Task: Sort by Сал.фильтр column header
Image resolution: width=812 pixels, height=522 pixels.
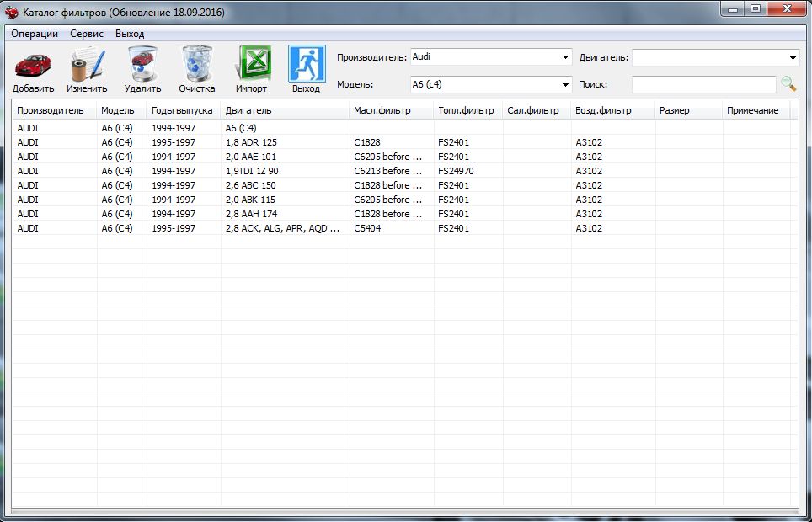Action: coord(537,110)
